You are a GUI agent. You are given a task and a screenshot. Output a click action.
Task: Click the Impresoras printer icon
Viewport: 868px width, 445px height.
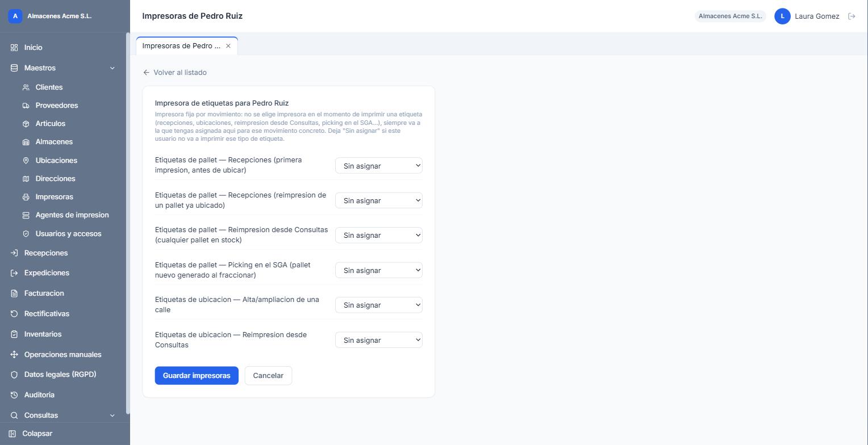pyautogui.click(x=26, y=197)
